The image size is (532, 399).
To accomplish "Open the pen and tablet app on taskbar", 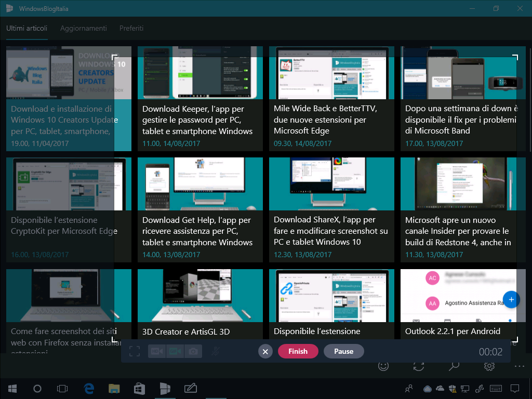I will [x=190, y=389].
